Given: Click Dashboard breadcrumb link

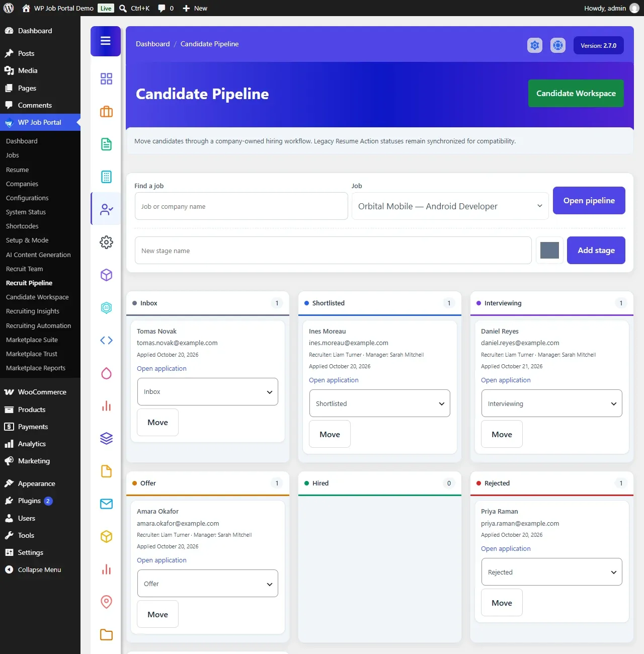Looking at the screenshot, I should [153, 44].
